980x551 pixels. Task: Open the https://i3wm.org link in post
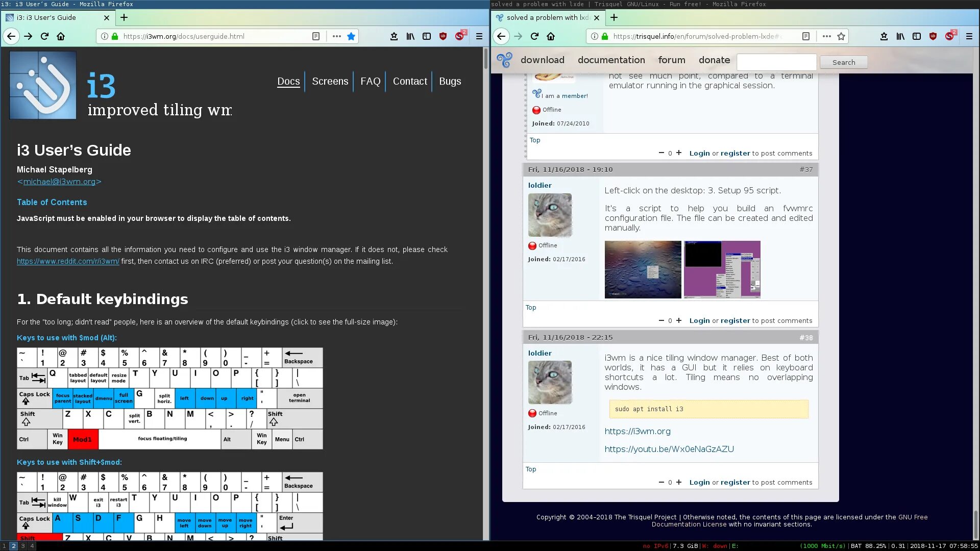point(638,431)
